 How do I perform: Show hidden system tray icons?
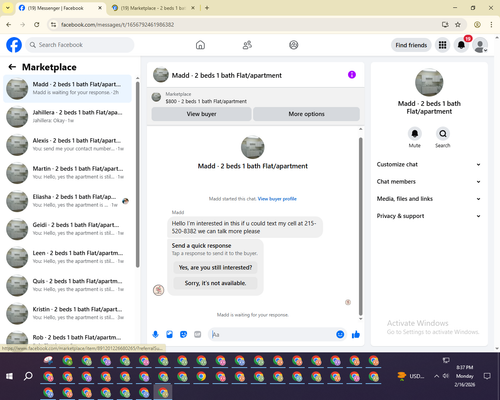(x=436, y=376)
